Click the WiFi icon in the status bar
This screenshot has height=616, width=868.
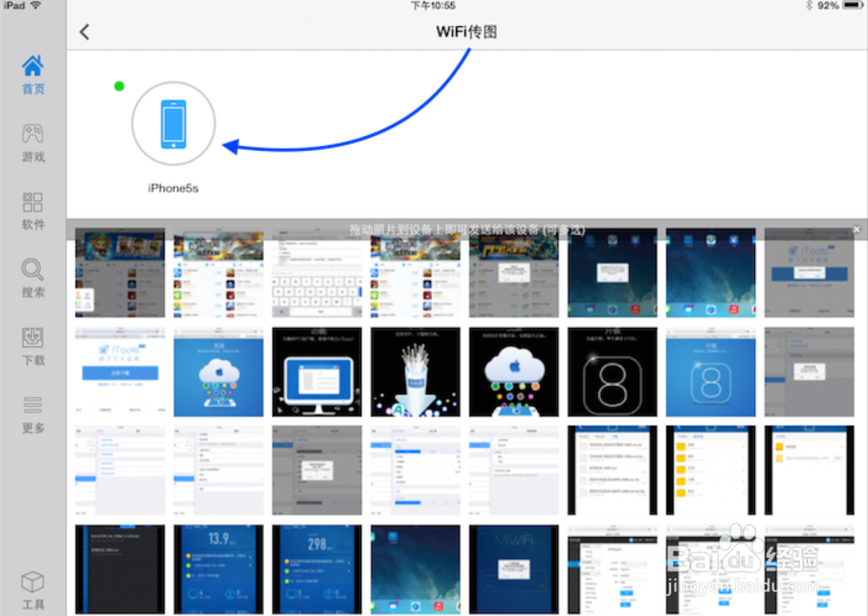(x=37, y=5)
